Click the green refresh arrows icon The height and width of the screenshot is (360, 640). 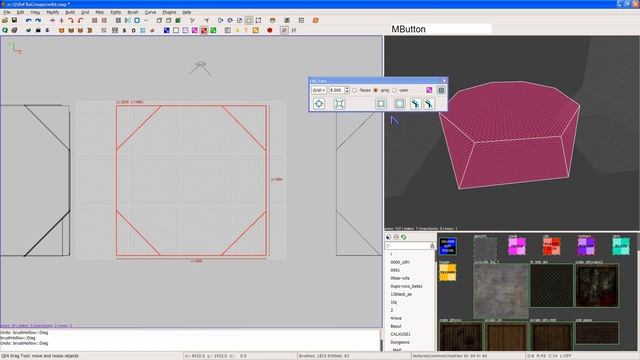5,30
